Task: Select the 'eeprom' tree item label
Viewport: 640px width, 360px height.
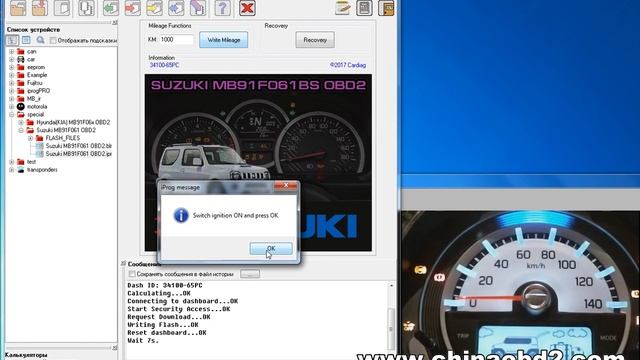Action: [36, 67]
